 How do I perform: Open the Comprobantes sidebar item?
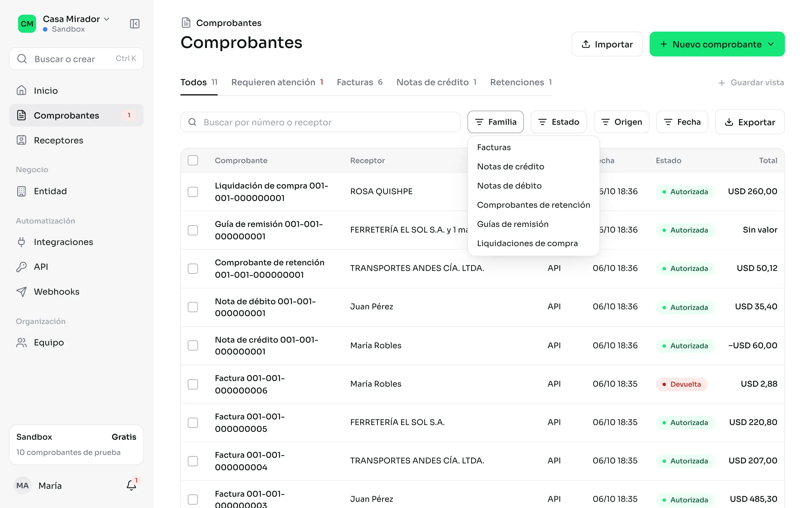pyautogui.click(x=76, y=115)
